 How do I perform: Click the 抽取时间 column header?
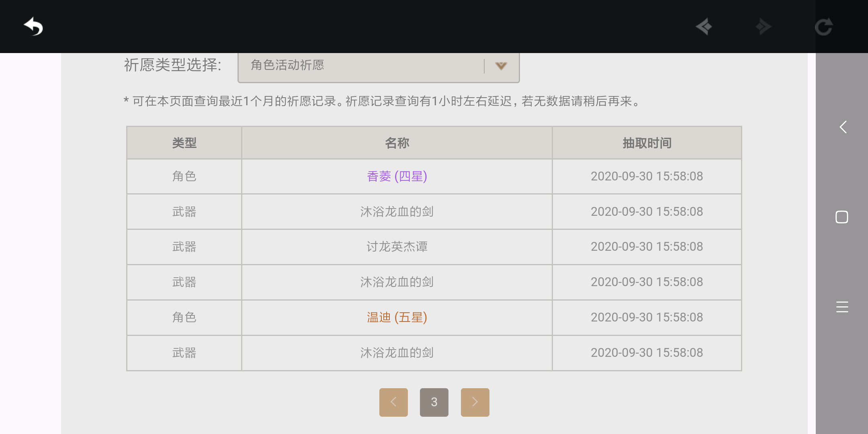coord(647,143)
